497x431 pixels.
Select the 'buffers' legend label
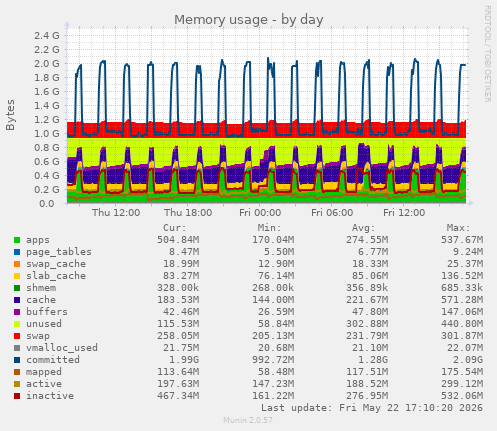coord(47,312)
